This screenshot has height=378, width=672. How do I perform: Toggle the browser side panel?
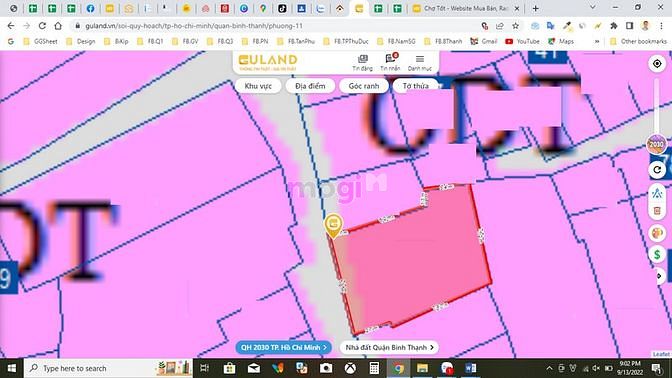pyautogui.click(x=630, y=26)
